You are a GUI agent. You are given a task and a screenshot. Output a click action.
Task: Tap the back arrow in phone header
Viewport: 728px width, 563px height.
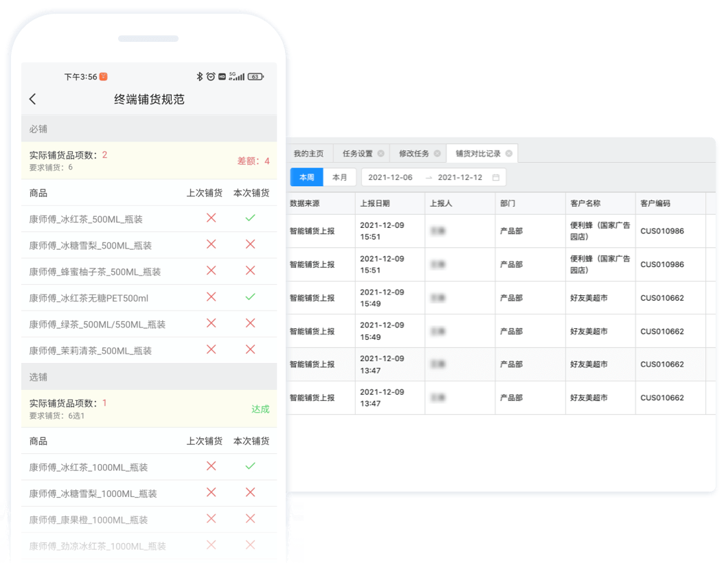pyautogui.click(x=33, y=100)
